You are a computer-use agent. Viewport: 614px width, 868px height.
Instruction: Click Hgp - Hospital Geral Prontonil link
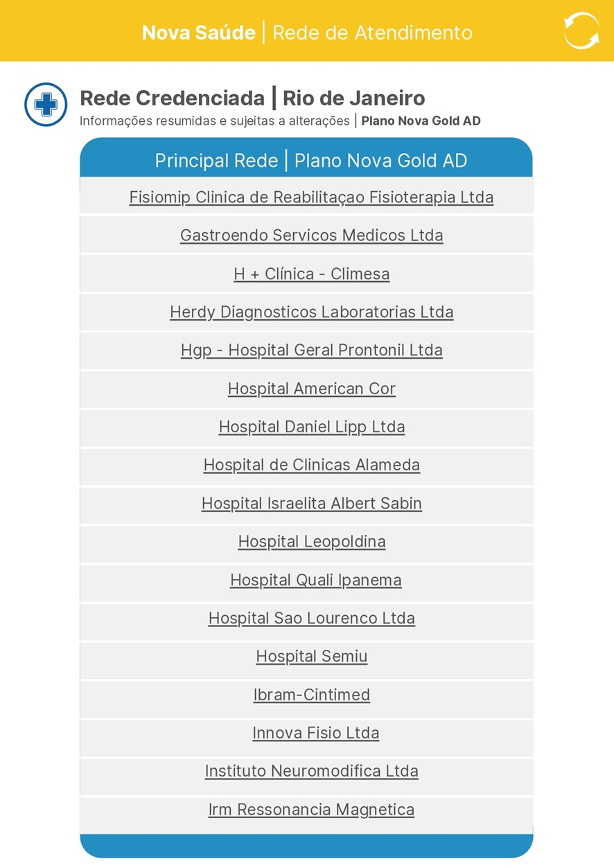(x=311, y=351)
